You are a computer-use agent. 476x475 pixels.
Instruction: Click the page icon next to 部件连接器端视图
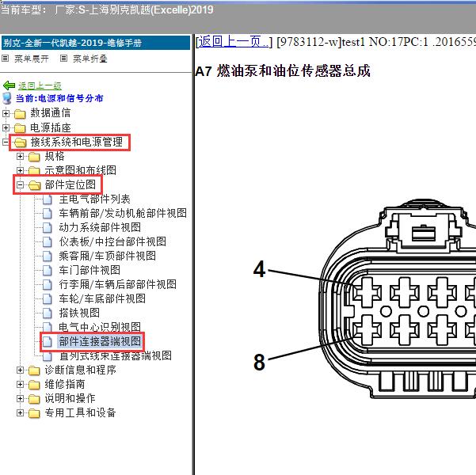point(47,341)
